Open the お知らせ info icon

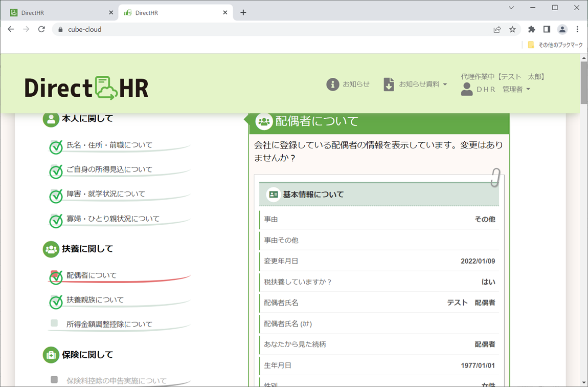(x=333, y=84)
